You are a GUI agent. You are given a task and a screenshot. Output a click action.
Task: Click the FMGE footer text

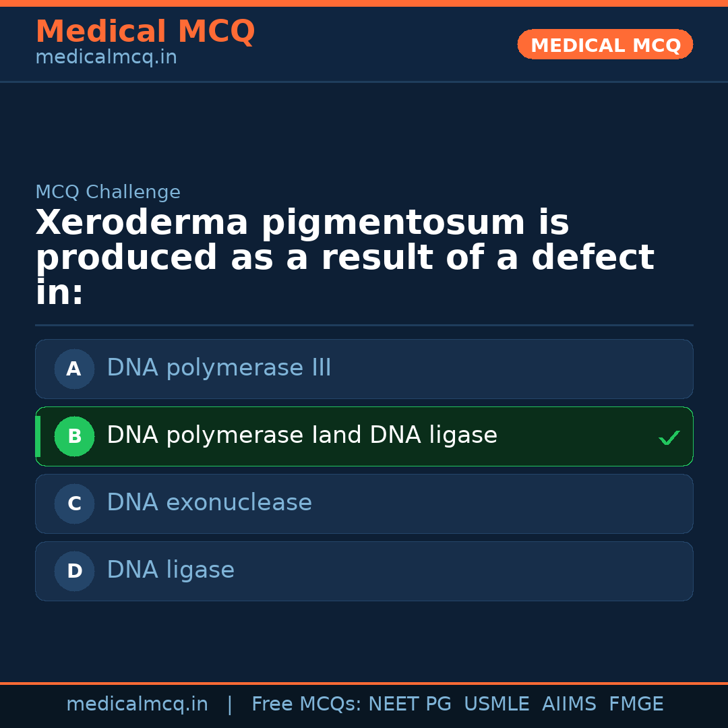point(636,704)
